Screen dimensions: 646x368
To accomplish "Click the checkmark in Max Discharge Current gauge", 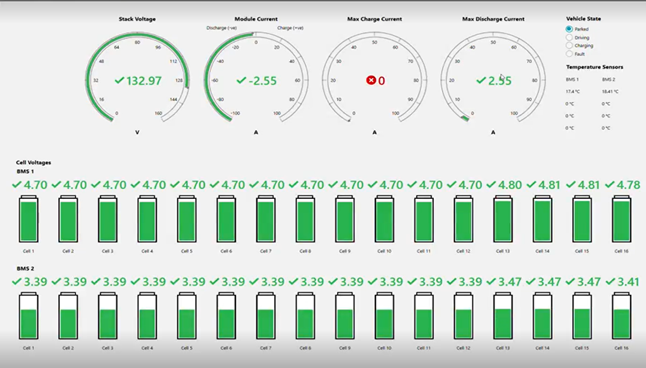I will tap(481, 80).
